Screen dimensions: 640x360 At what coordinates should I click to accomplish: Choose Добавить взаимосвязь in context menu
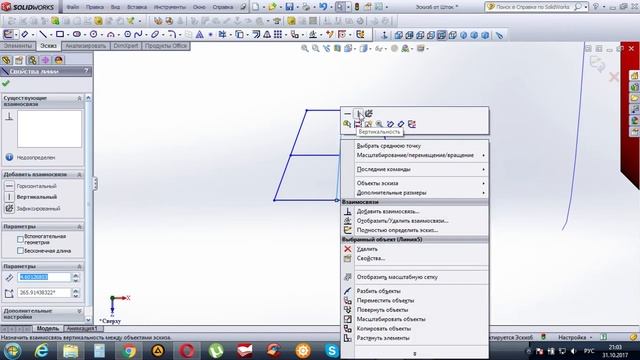pyautogui.click(x=388, y=211)
